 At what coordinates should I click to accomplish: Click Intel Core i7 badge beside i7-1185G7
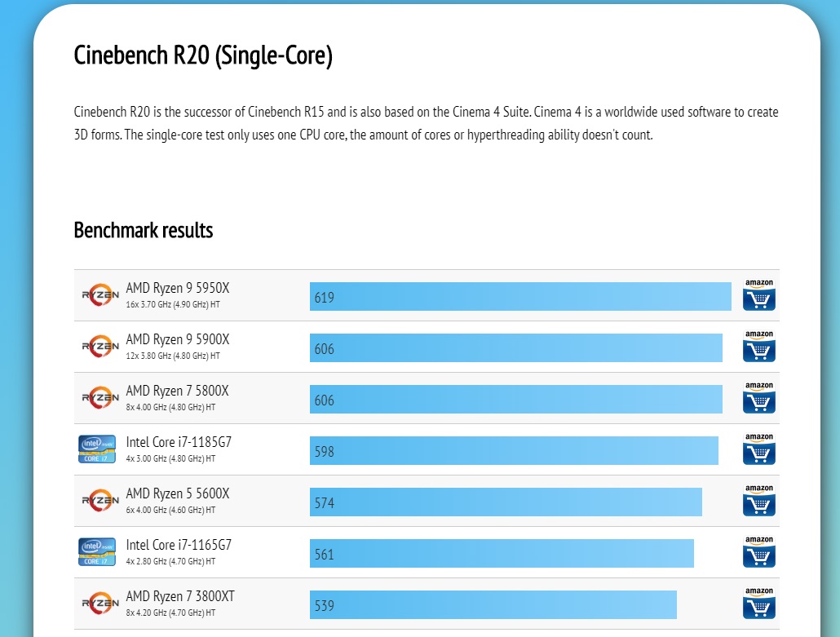click(96, 449)
